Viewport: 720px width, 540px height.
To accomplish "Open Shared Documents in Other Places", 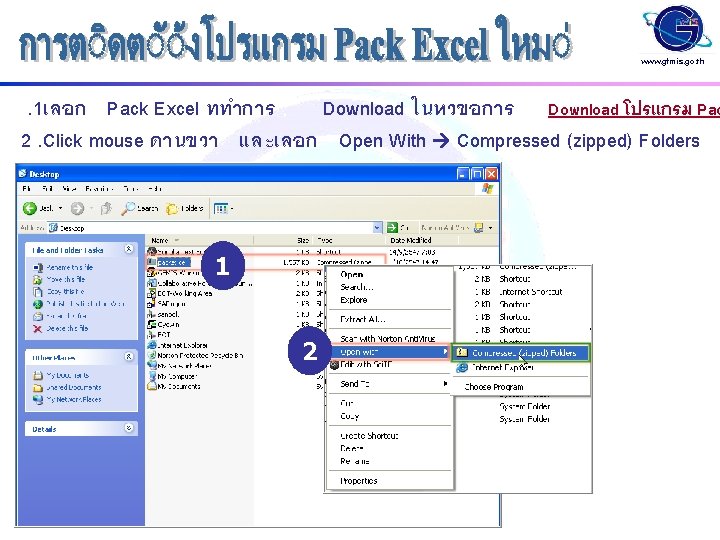I will point(68,387).
